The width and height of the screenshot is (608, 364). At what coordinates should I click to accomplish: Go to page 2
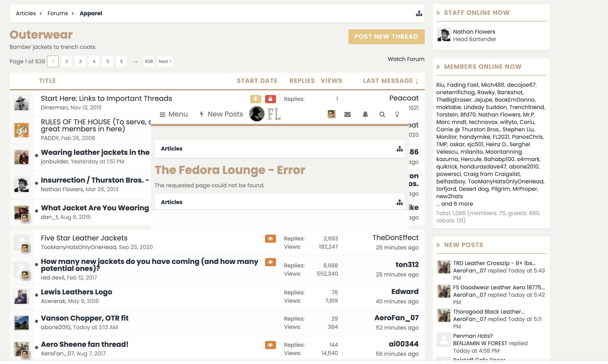[x=67, y=61]
